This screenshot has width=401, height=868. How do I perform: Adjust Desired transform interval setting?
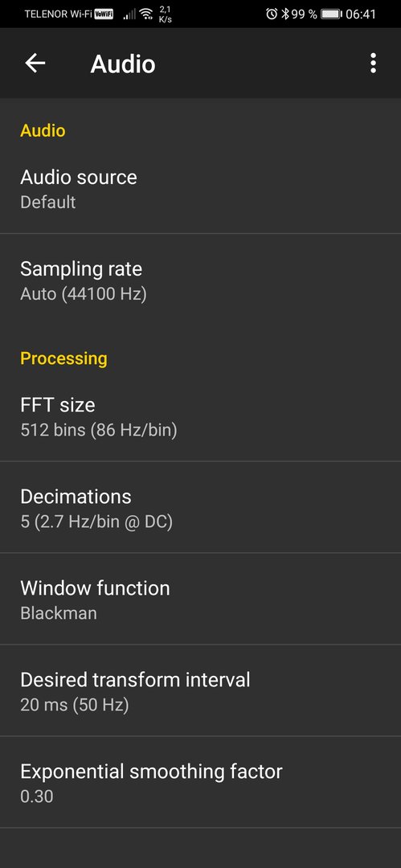pos(201,691)
